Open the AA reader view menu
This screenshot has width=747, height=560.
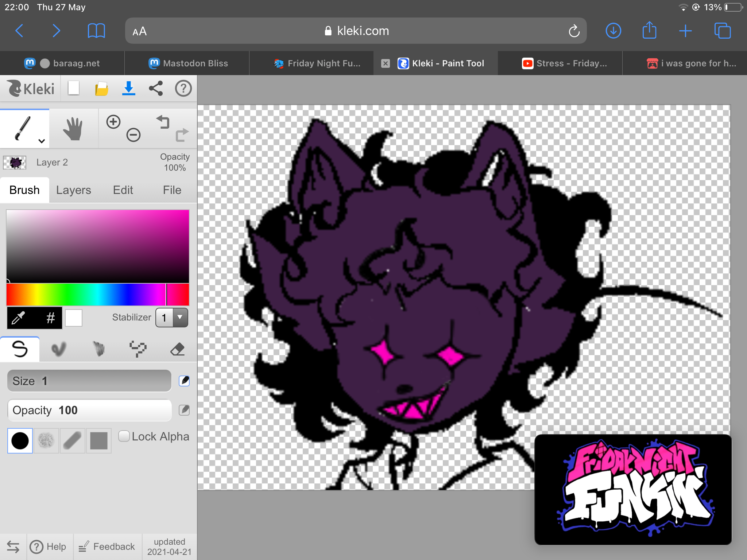[x=140, y=31]
